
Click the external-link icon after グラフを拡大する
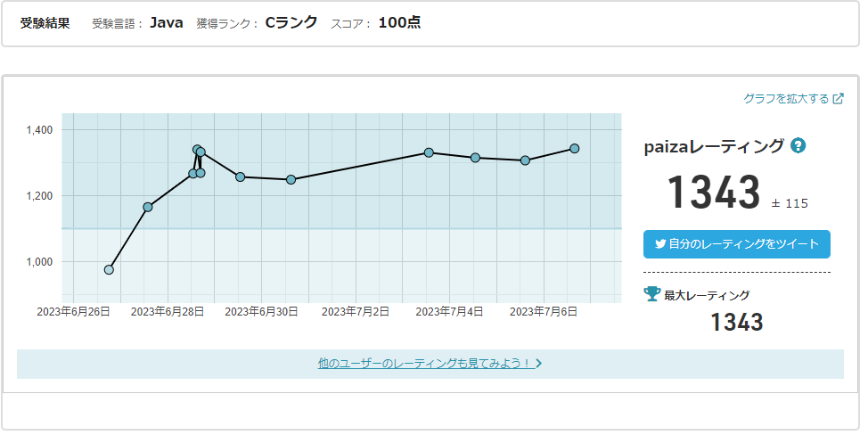[838, 99]
